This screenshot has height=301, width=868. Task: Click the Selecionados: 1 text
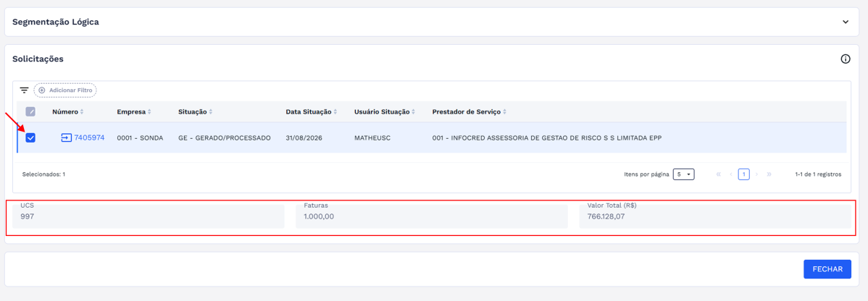(x=43, y=174)
